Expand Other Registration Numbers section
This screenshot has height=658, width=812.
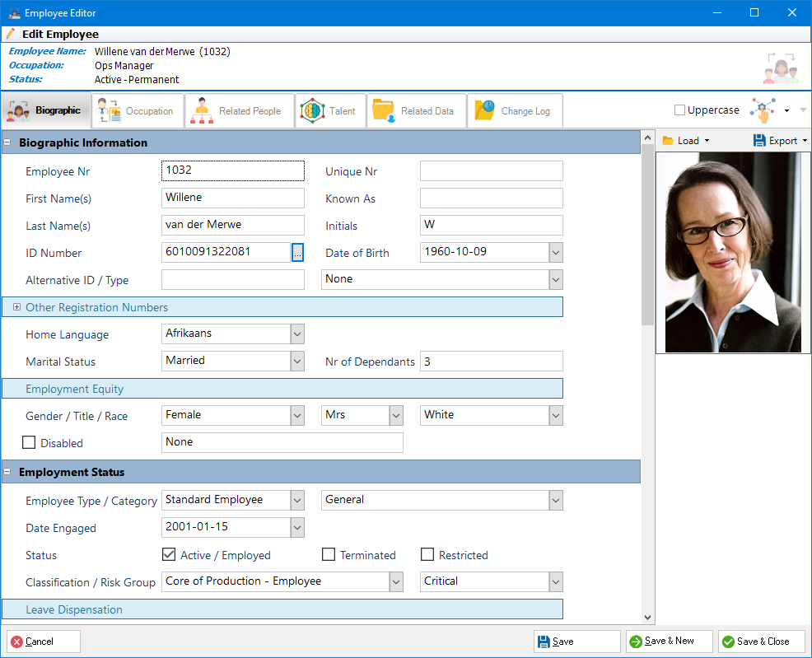(x=16, y=307)
